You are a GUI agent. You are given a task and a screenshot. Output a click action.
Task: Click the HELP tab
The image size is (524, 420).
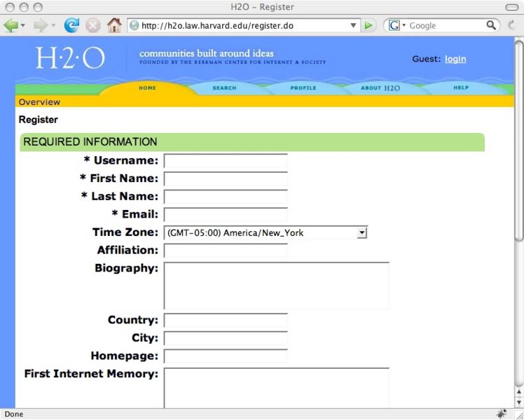460,88
